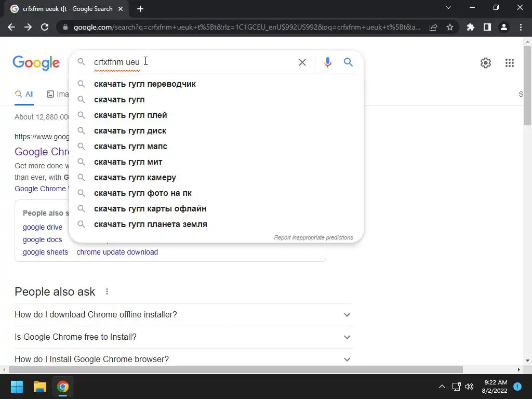Select suggestion скачать гугл диск
532x399 pixels.
[216, 130]
